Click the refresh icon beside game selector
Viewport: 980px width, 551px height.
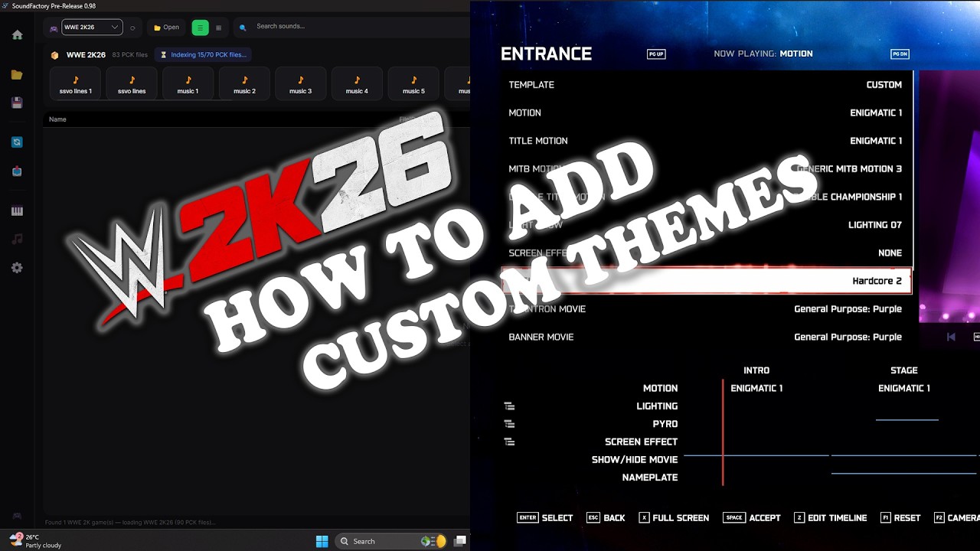132,28
